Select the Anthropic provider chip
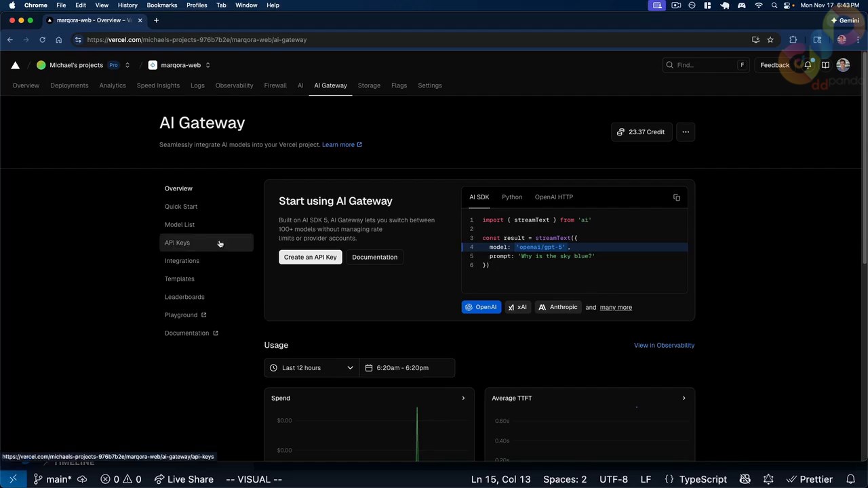Screen dimensions: 868x488 (x=557, y=308)
